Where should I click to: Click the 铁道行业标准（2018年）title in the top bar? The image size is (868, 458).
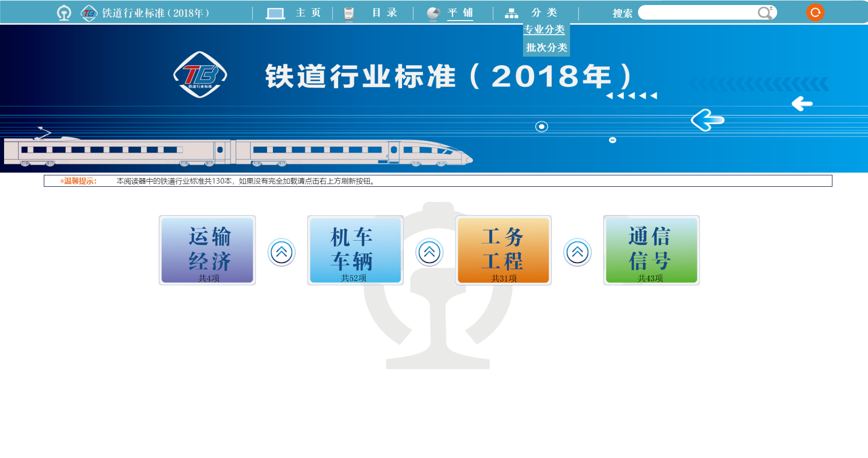tap(156, 13)
